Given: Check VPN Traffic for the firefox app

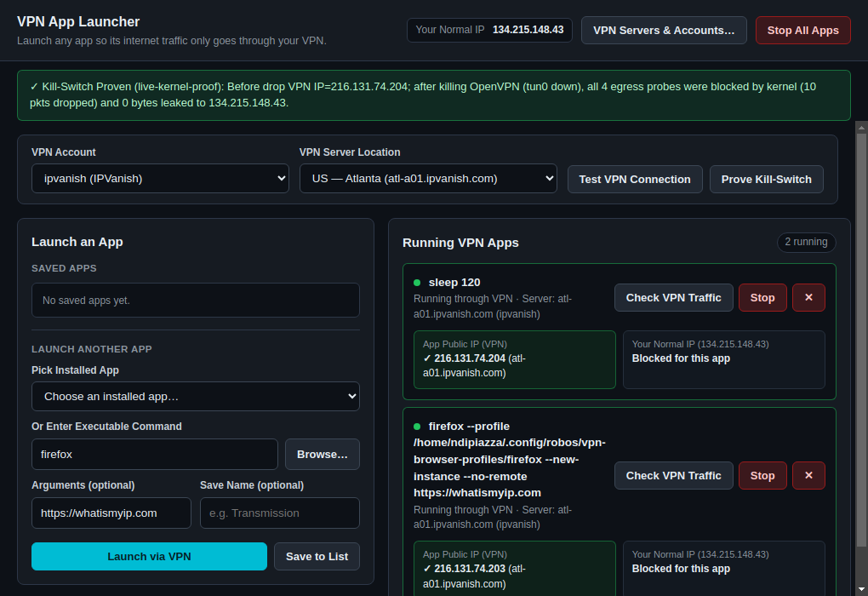Looking at the screenshot, I should click(x=674, y=475).
